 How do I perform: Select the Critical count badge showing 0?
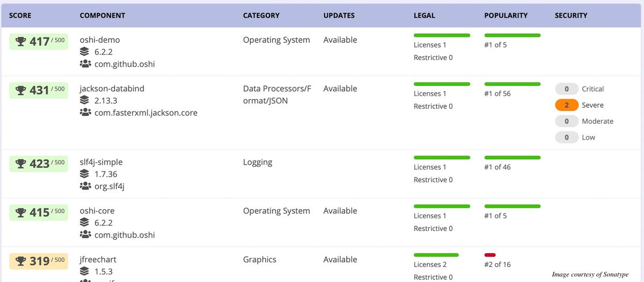click(567, 89)
